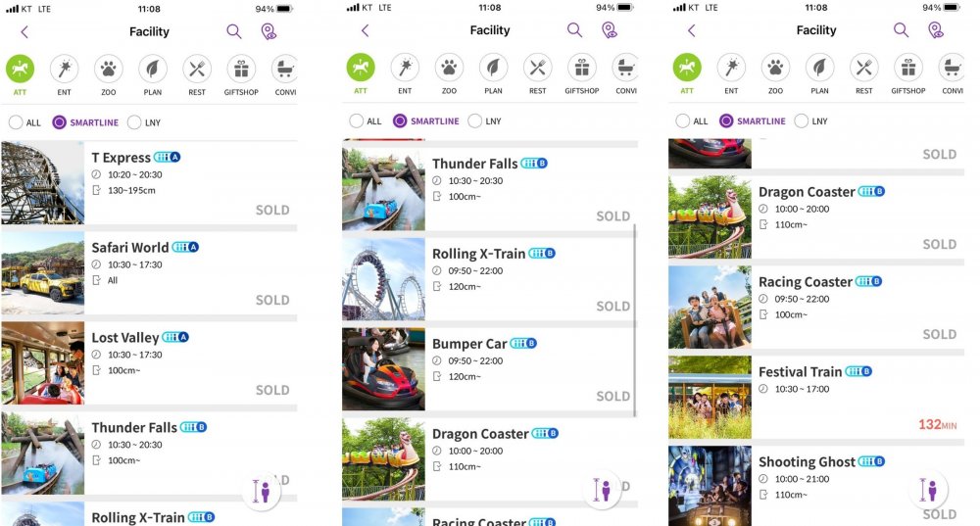
Task: Switch to the green ATT tab in the rightmost phone screen
Action: [x=687, y=68]
